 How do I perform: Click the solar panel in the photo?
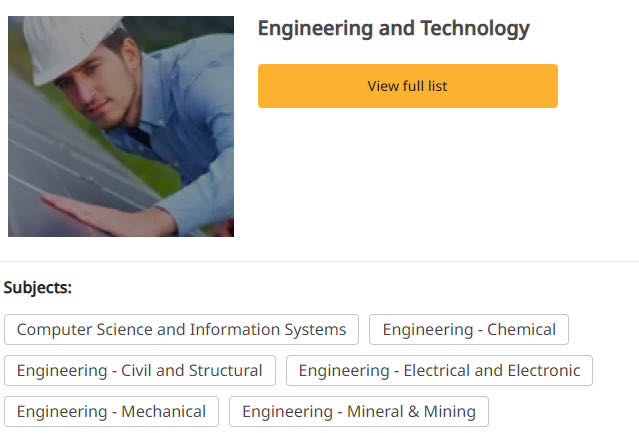pos(60,150)
